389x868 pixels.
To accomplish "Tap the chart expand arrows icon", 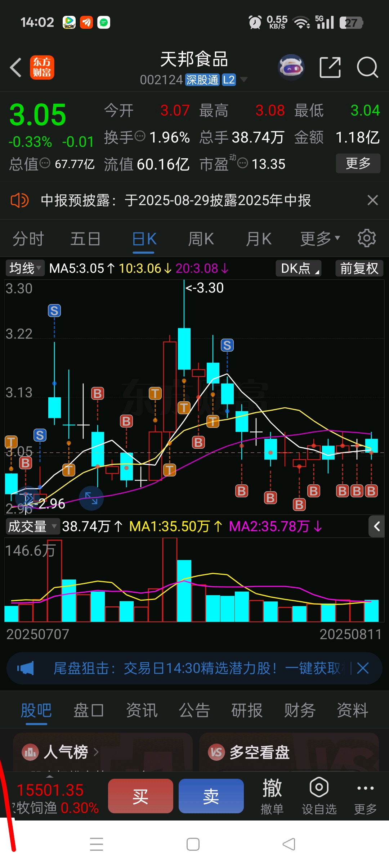I will (x=91, y=498).
